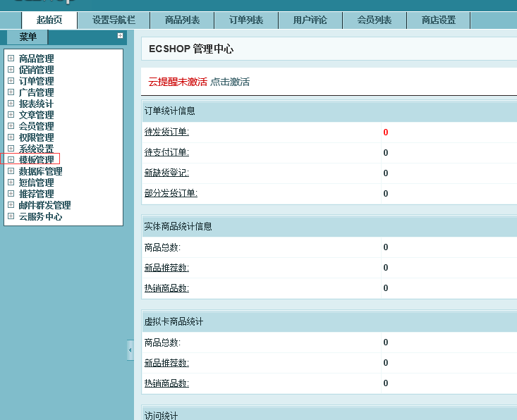The width and height of the screenshot is (517, 420).
Task: Click the expand-all icon in 菜单 header
Action: pos(120,36)
